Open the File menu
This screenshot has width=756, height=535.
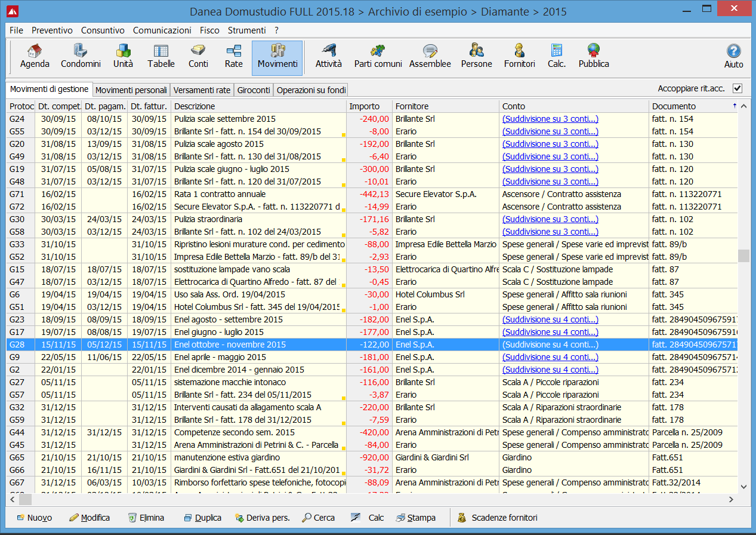point(17,30)
